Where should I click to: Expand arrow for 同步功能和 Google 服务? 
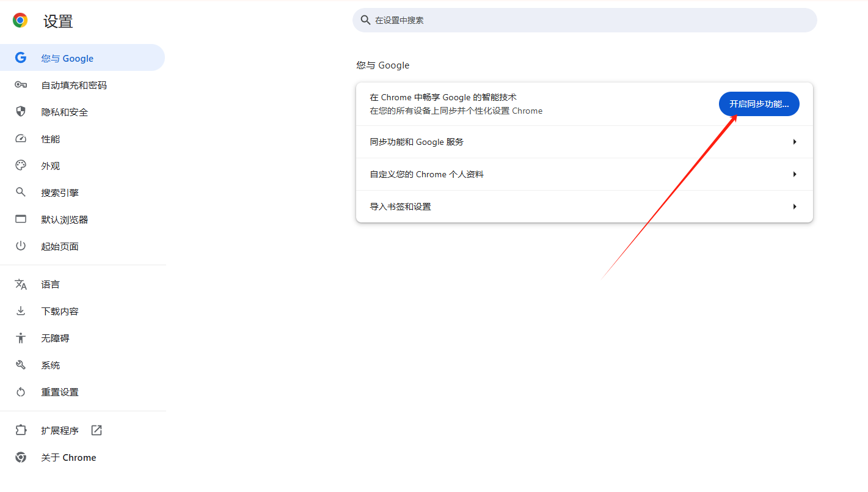pos(795,142)
